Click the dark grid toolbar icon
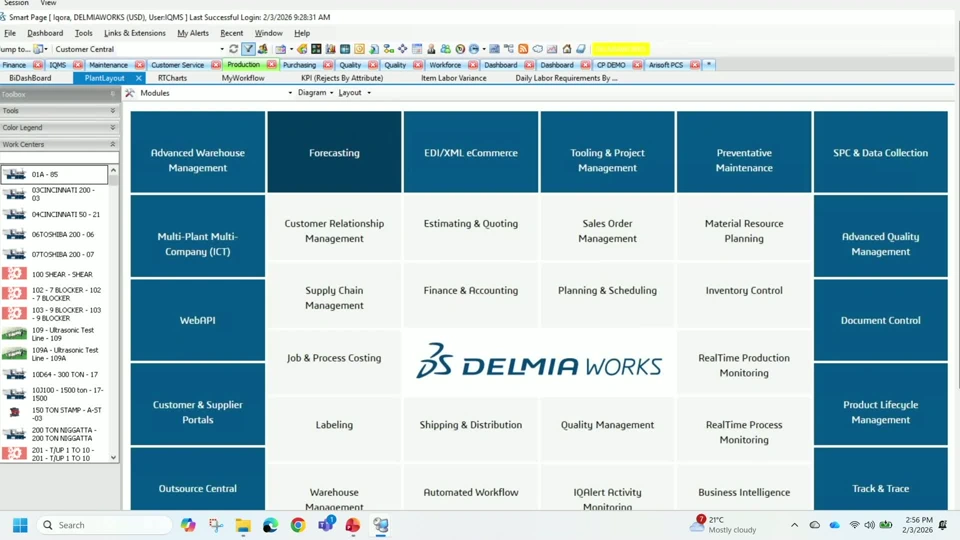Image resolution: width=960 pixels, height=540 pixels. click(316, 49)
